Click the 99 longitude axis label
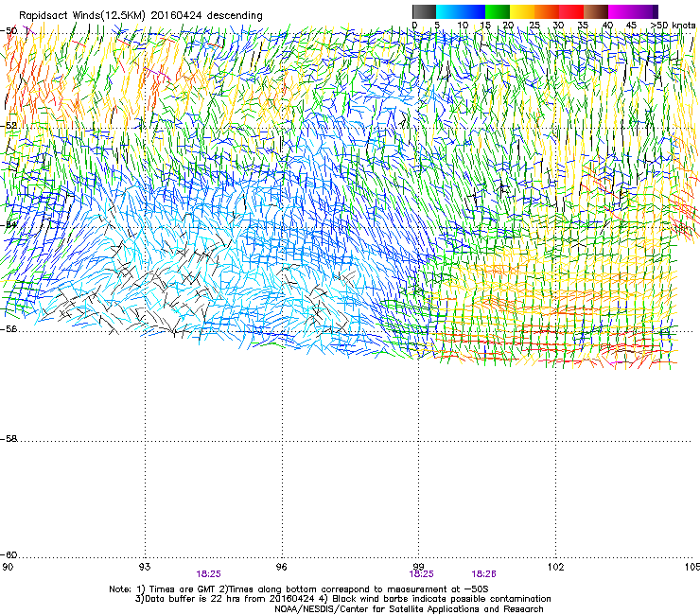700x615 pixels. [x=418, y=567]
